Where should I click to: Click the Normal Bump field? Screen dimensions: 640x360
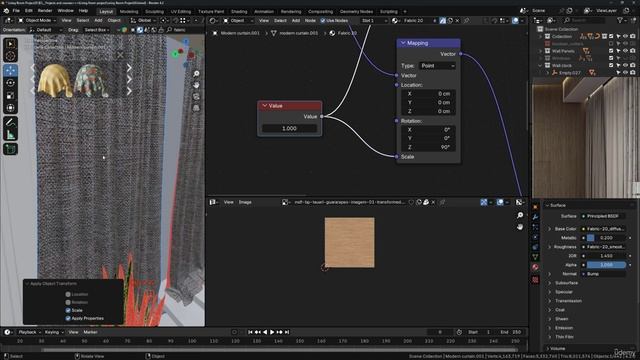click(603, 274)
